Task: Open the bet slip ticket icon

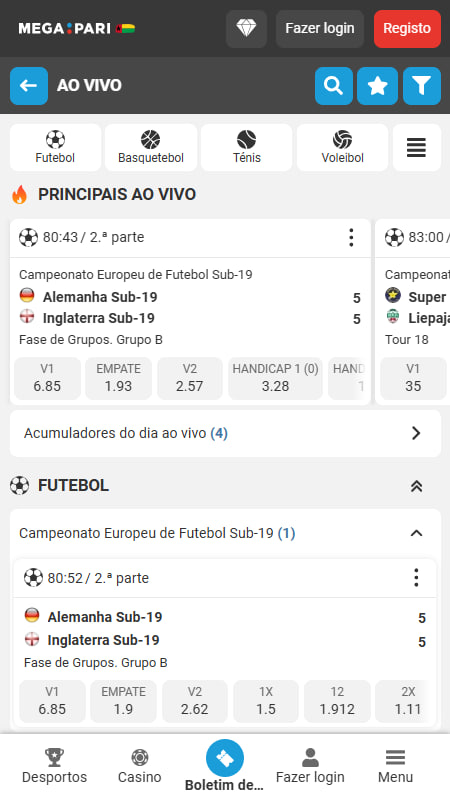Action: pyautogui.click(x=224, y=758)
